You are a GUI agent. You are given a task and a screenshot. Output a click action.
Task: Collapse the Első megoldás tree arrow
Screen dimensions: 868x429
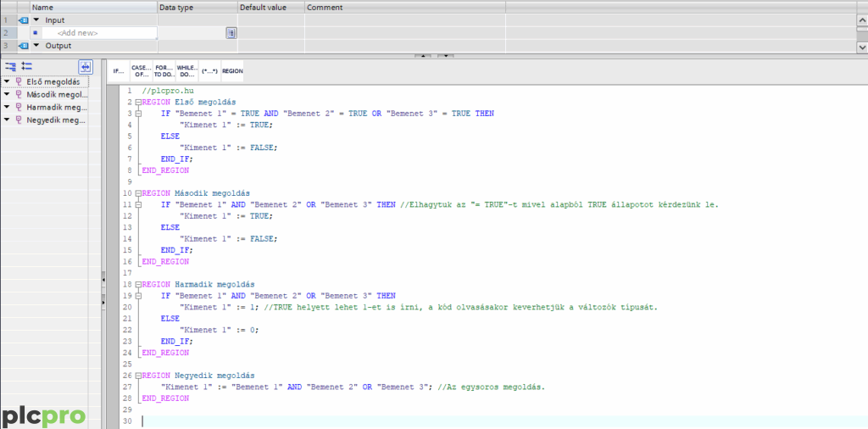click(x=7, y=82)
